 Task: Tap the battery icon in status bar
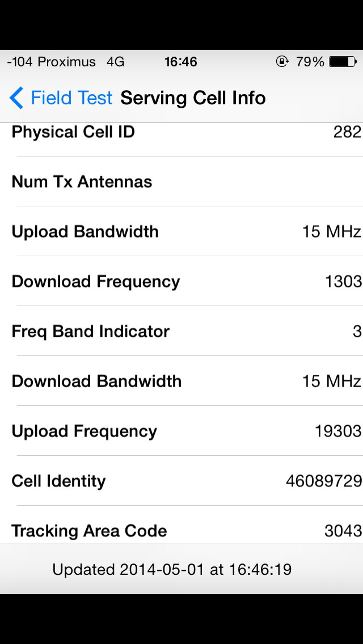[342, 62]
